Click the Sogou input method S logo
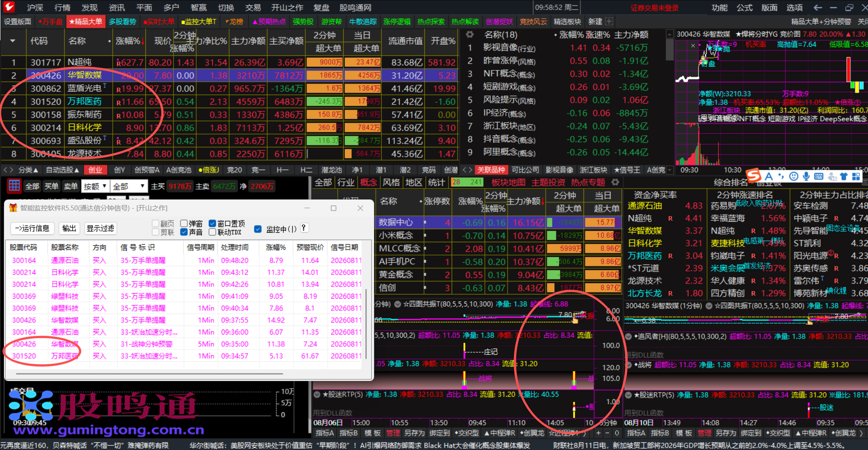 (754, 175)
